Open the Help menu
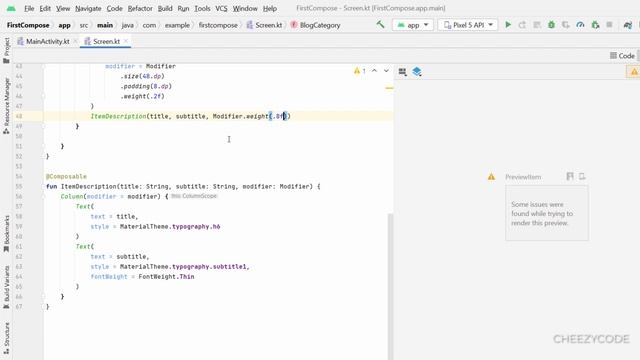 tap(269, 8)
